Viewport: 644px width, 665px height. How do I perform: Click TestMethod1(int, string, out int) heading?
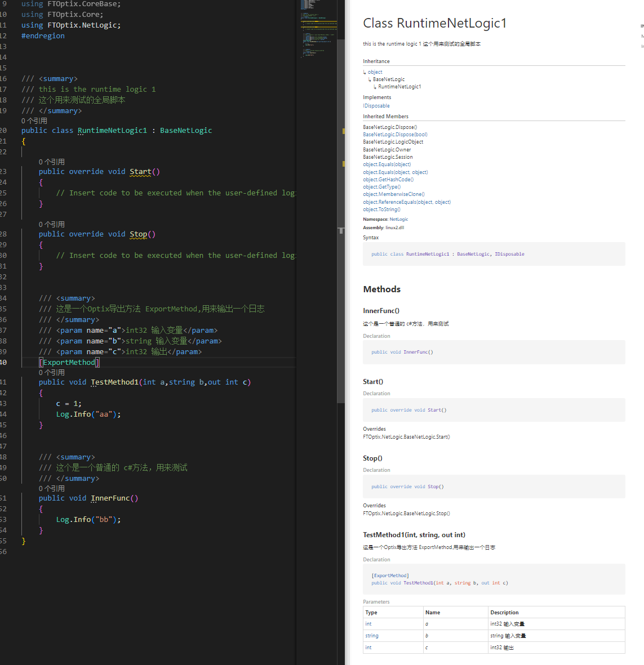414,535
